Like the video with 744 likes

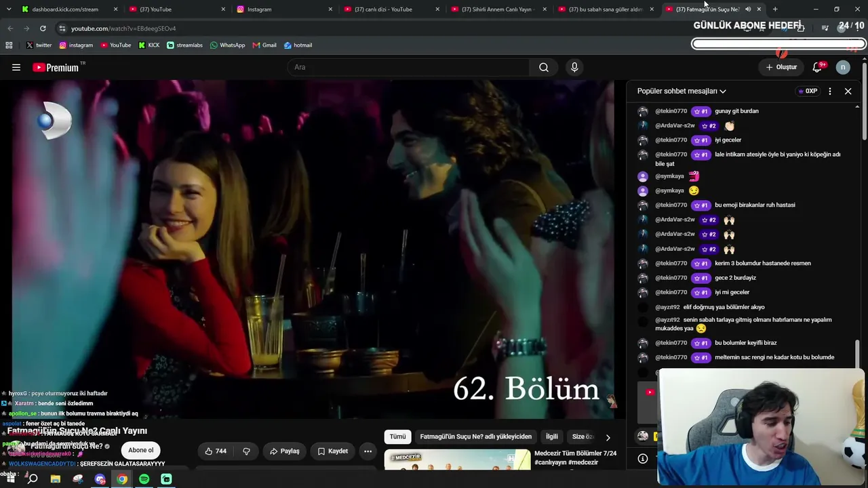[216, 451]
